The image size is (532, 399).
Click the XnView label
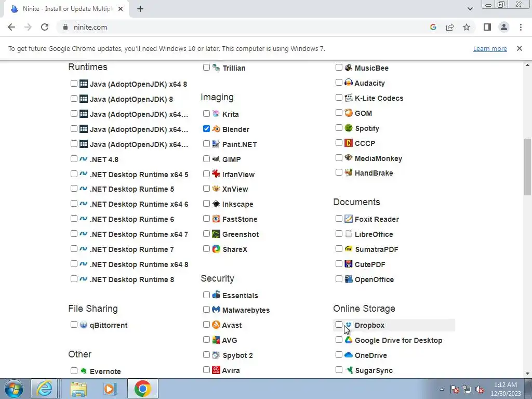235,189
